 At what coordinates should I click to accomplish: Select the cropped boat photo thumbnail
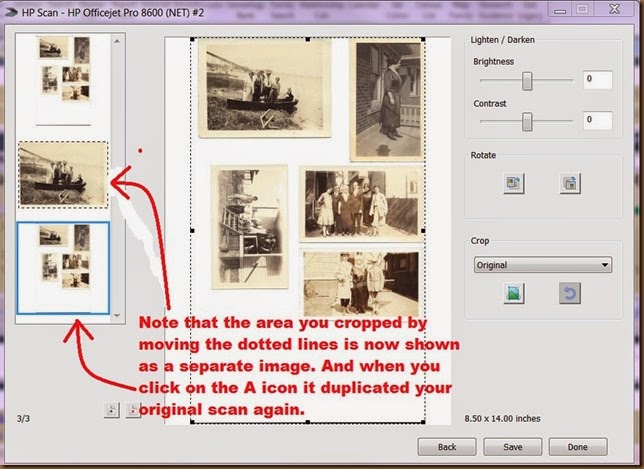coord(63,175)
